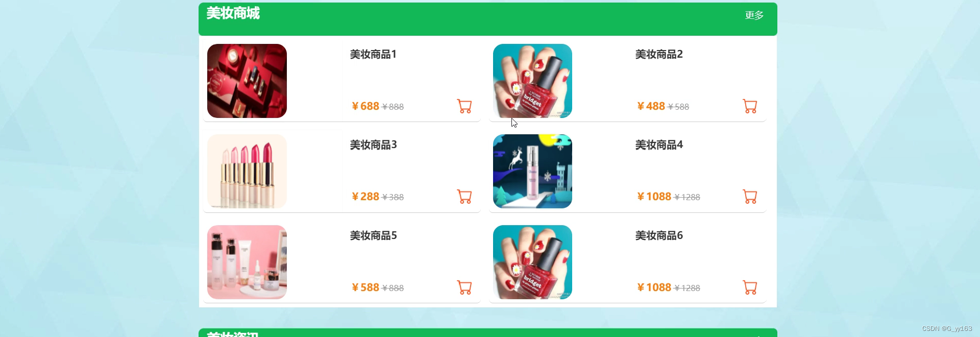Add 美妆商品1 to cart via cart icon
The image size is (980, 337).
coord(464,106)
